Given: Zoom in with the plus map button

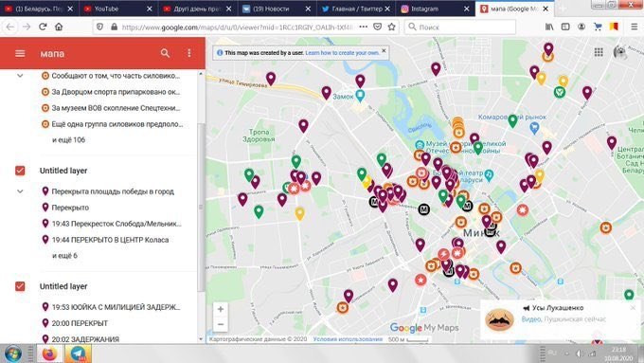Looking at the screenshot, I should [221, 309].
